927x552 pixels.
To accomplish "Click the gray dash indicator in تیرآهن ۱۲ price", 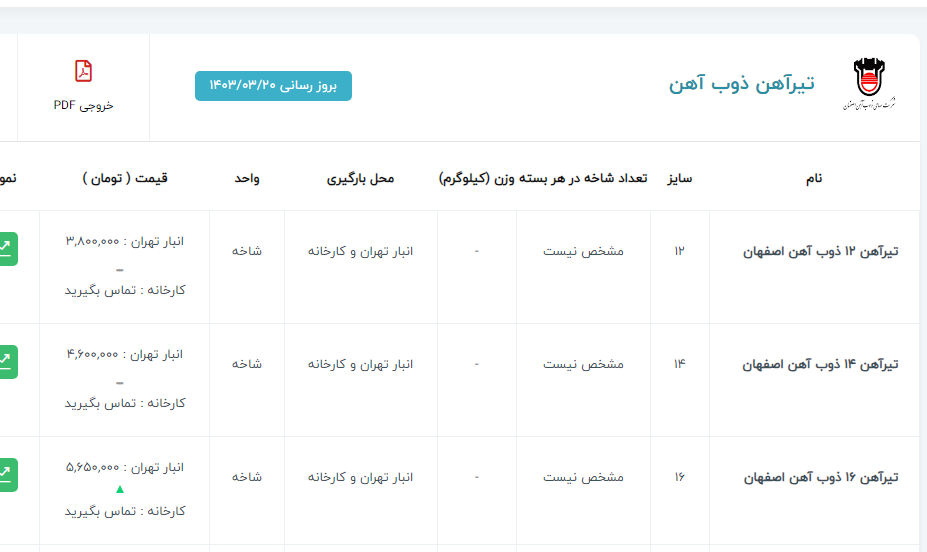I will point(120,269).
